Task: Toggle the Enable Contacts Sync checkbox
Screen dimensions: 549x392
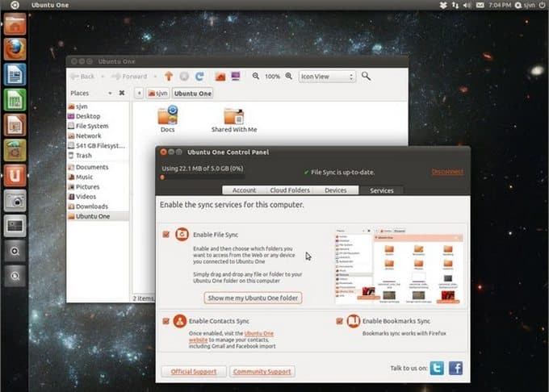Action: [x=166, y=321]
